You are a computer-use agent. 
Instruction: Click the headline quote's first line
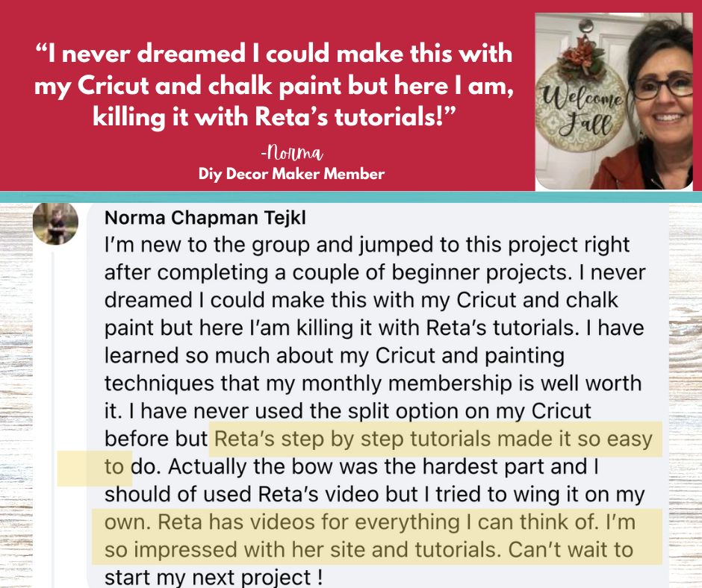click(274, 54)
